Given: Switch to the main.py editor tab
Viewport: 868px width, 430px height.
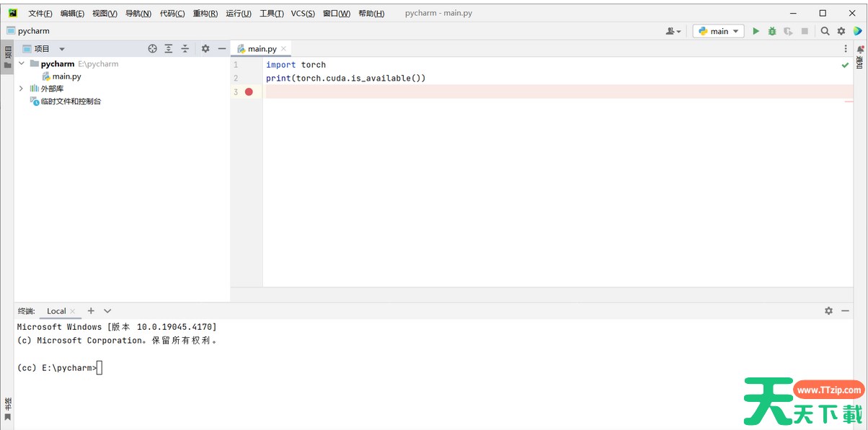Looking at the screenshot, I should [x=262, y=48].
